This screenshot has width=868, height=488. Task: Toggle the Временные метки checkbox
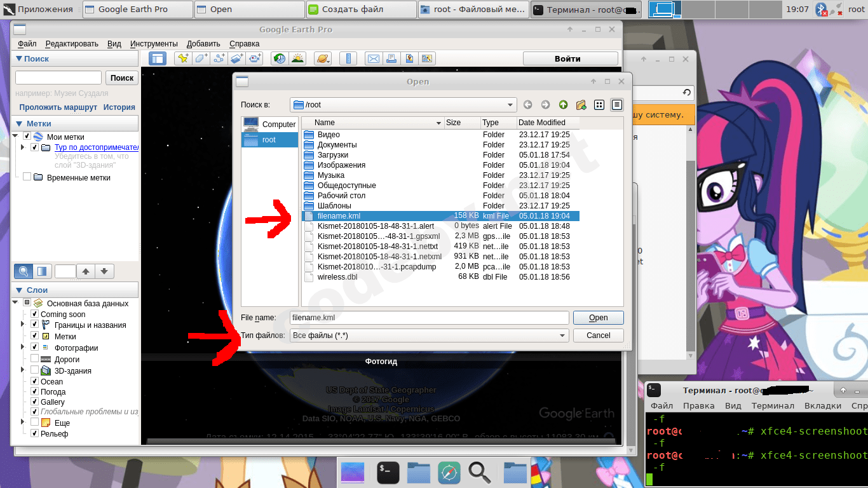(27, 177)
